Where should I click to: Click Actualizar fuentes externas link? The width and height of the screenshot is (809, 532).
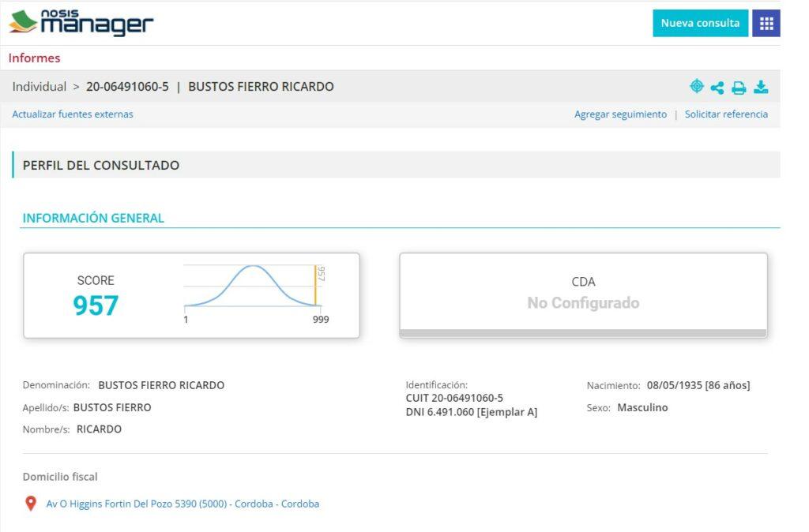coord(73,114)
